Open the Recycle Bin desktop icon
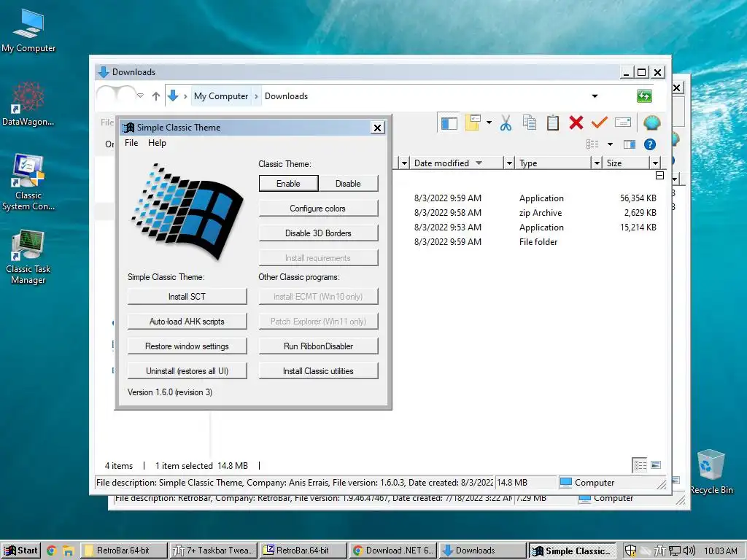This screenshot has width=747, height=560. [711, 472]
